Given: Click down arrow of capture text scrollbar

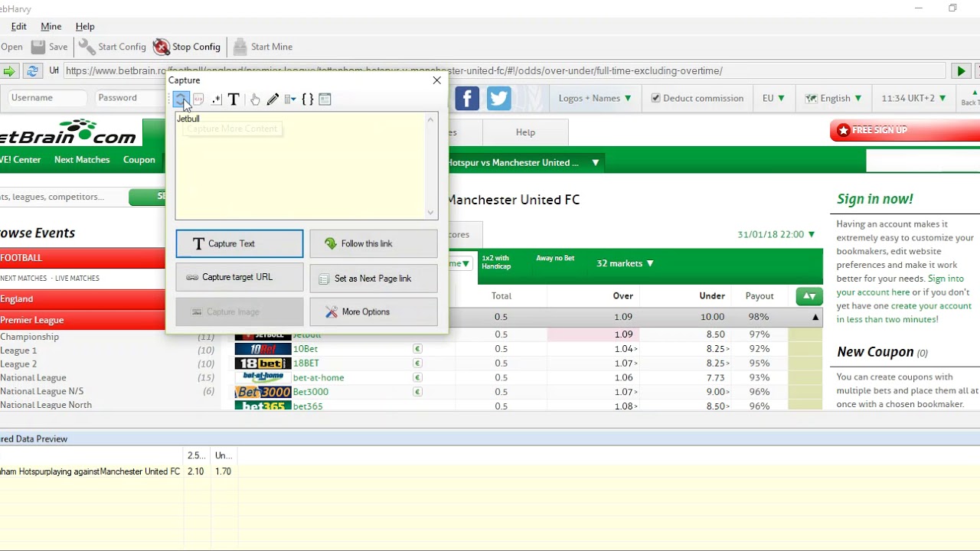Looking at the screenshot, I should tap(431, 213).
